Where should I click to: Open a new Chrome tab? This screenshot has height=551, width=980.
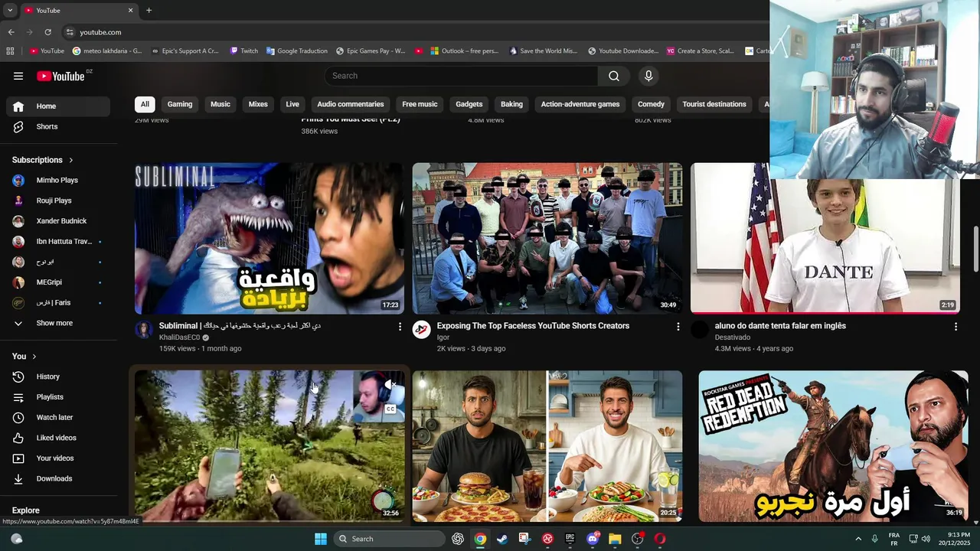pos(149,10)
